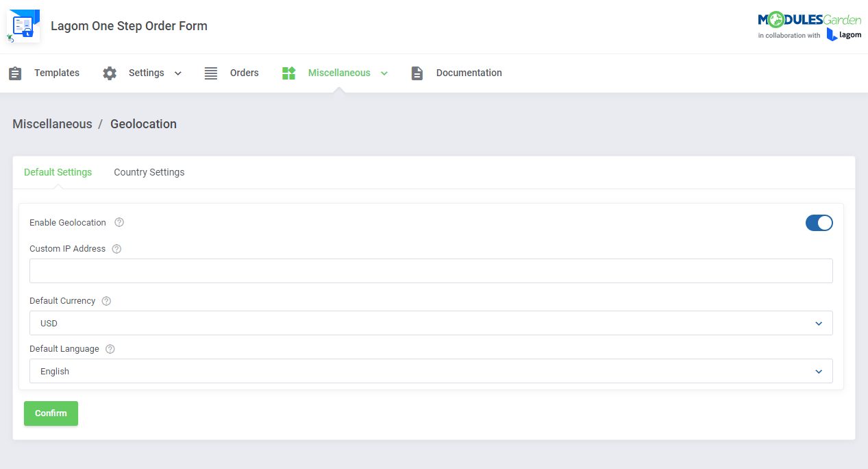Viewport: 868px width, 469px height.
Task: Switch to the Default Settings tab
Action: pyautogui.click(x=58, y=172)
